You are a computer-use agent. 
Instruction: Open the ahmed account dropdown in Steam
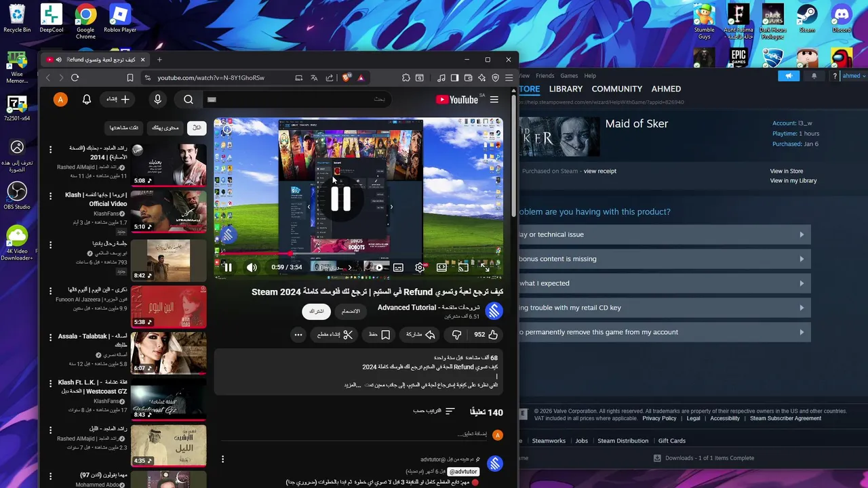[852, 76]
